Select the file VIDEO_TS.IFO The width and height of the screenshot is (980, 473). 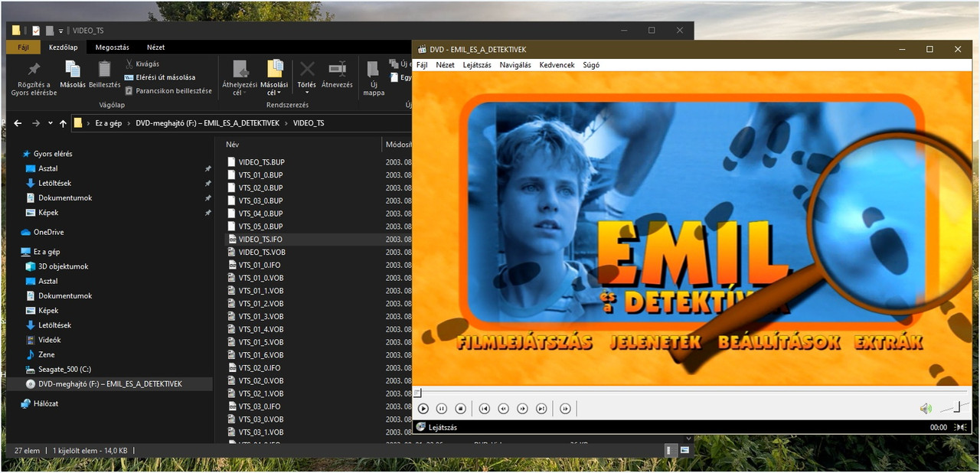pos(260,239)
